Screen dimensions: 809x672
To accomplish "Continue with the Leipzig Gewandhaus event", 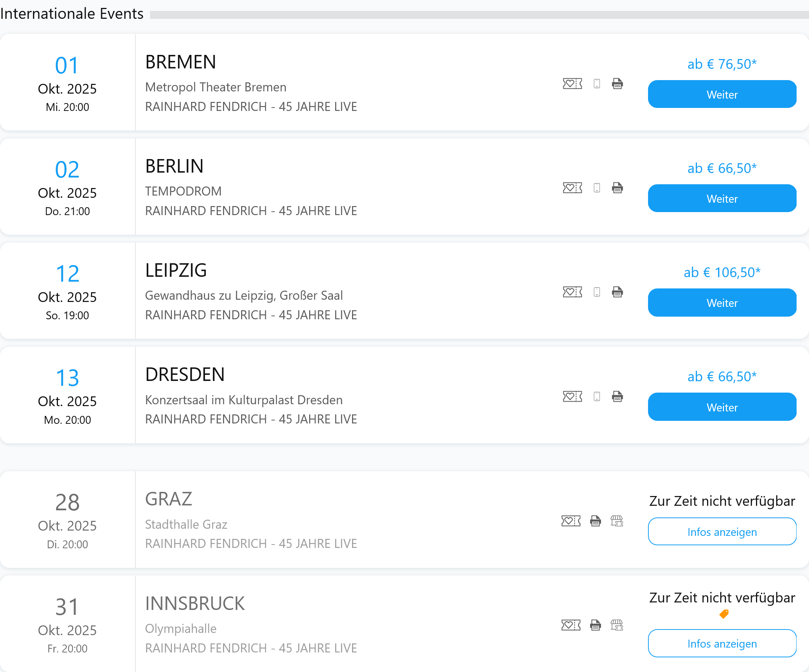I will (x=721, y=303).
